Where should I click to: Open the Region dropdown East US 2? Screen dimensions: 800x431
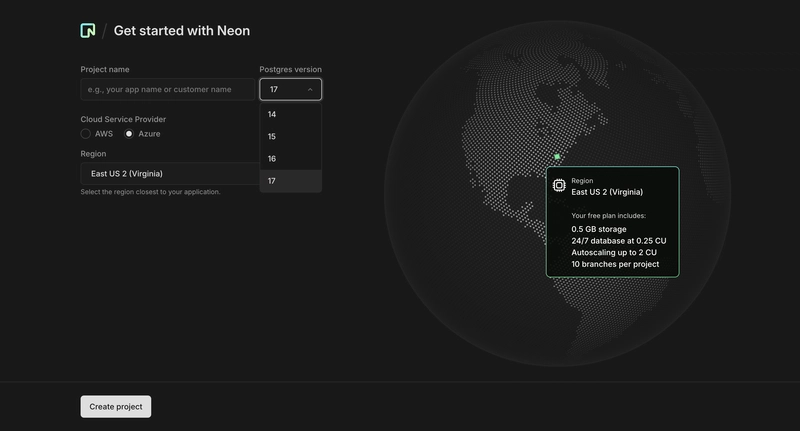coord(170,173)
